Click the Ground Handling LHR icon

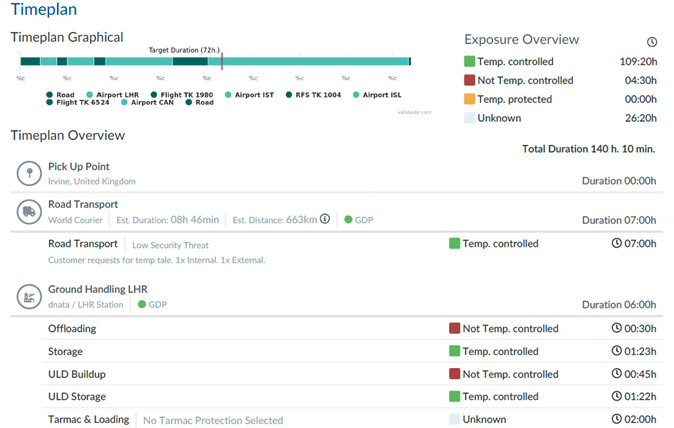pyautogui.click(x=29, y=296)
